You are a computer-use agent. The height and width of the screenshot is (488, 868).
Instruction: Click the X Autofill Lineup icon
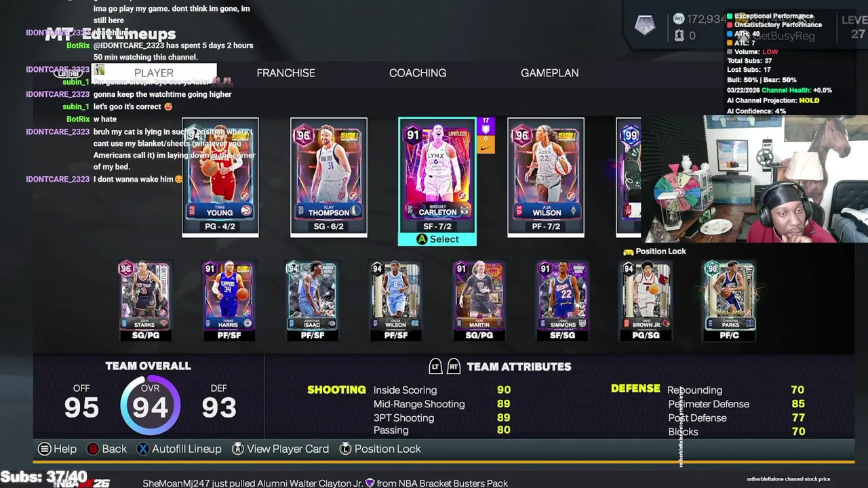pyautogui.click(x=142, y=449)
